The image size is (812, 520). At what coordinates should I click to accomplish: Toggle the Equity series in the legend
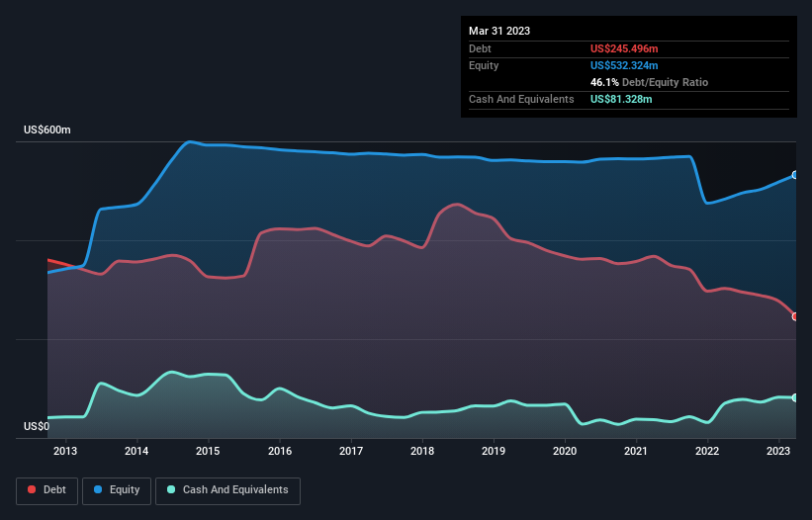(118, 490)
